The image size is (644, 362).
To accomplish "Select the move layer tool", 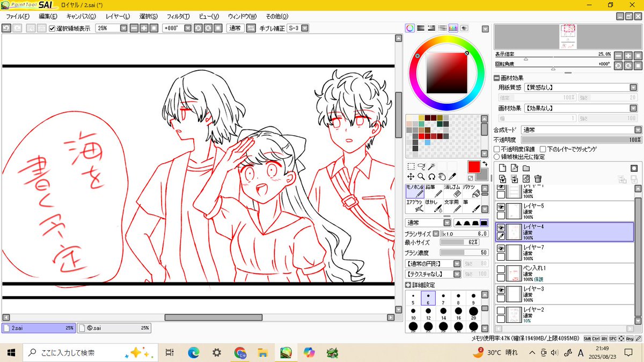I will pyautogui.click(x=411, y=176).
